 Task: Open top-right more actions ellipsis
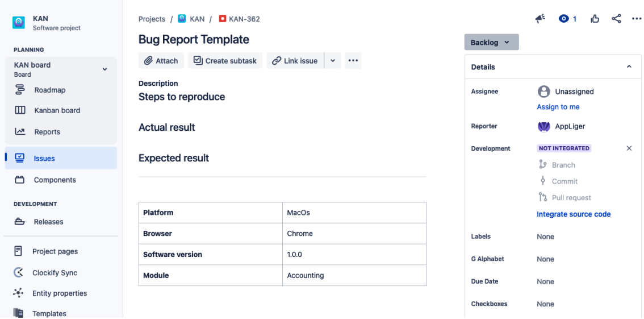coord(636,19)
